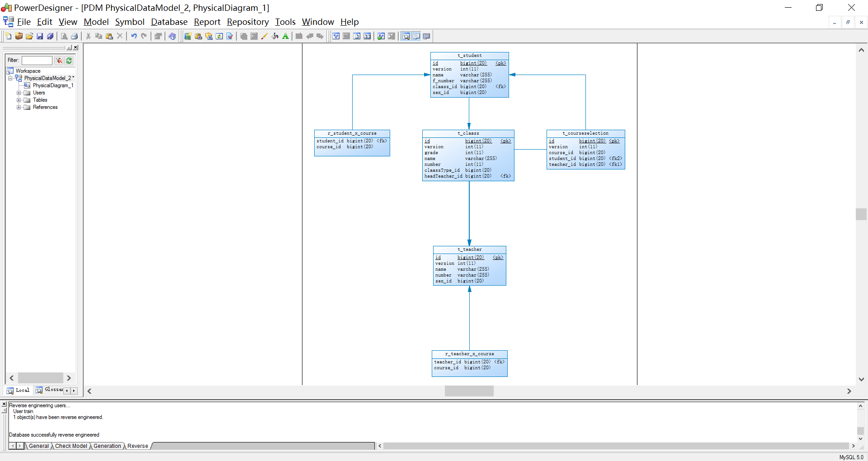Select the Undo arrow icon
Viewport: 868px width, 461px height.
click(x=134, y=36)
